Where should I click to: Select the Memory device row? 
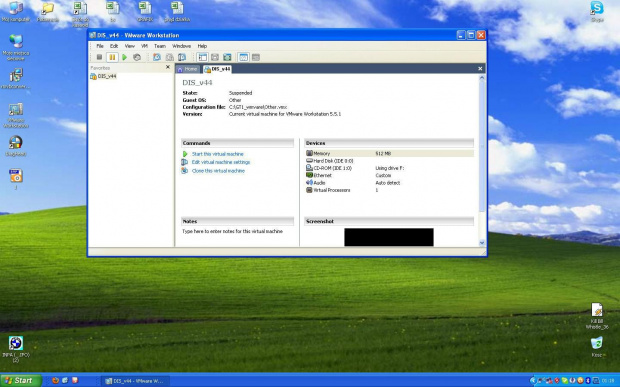tap(389, 153)
